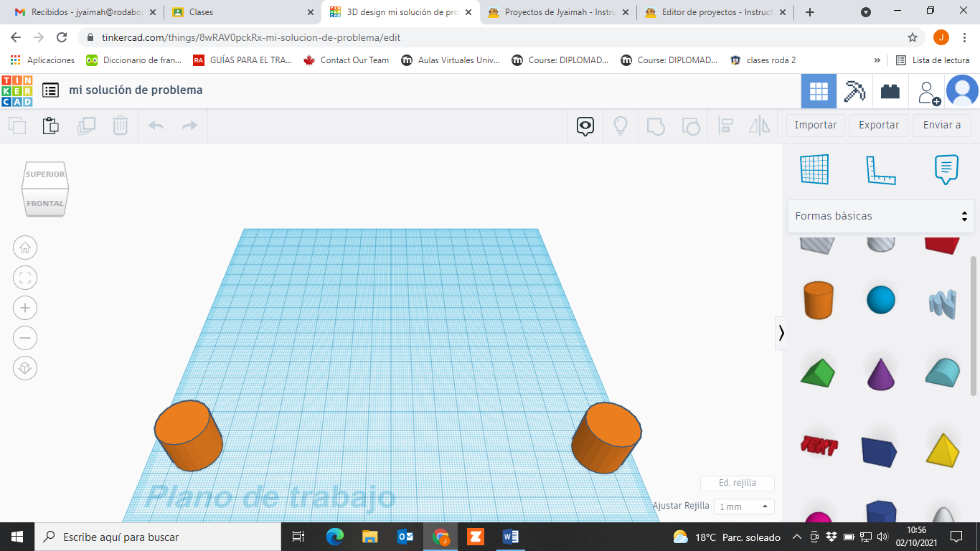Screen dimensions: 980x551
Task: Open the Formas básicas shape category dropdown
Action: pyautogui.click(x=881, y=216)
